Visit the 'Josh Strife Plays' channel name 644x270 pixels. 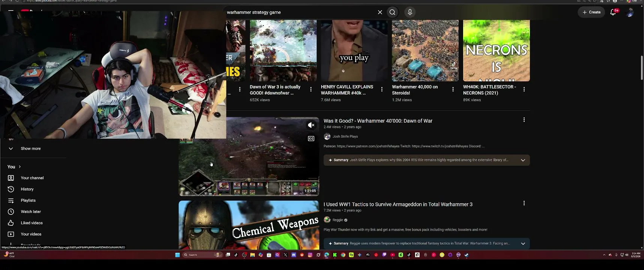345,136
